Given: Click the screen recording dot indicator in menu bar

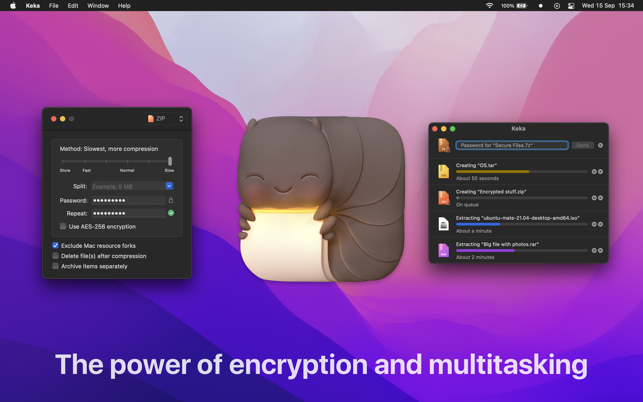Looking at the screenshot, I should pyautogui.click(x=540, y=6).
